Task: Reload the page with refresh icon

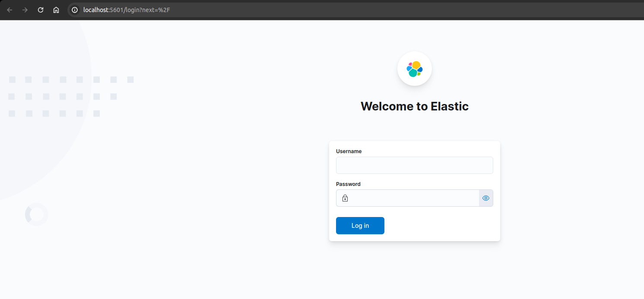Action: click(x=41, y=10)
